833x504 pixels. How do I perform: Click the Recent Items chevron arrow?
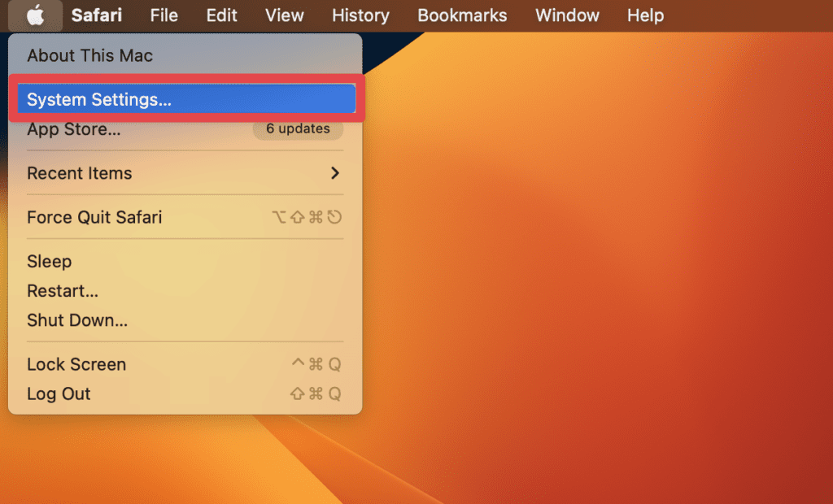tap(334, 173)
